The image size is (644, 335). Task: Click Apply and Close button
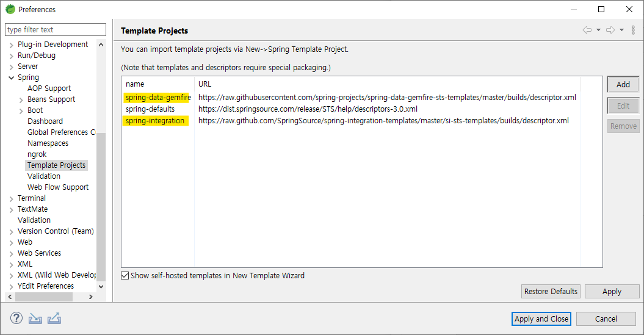coord(541,319)
